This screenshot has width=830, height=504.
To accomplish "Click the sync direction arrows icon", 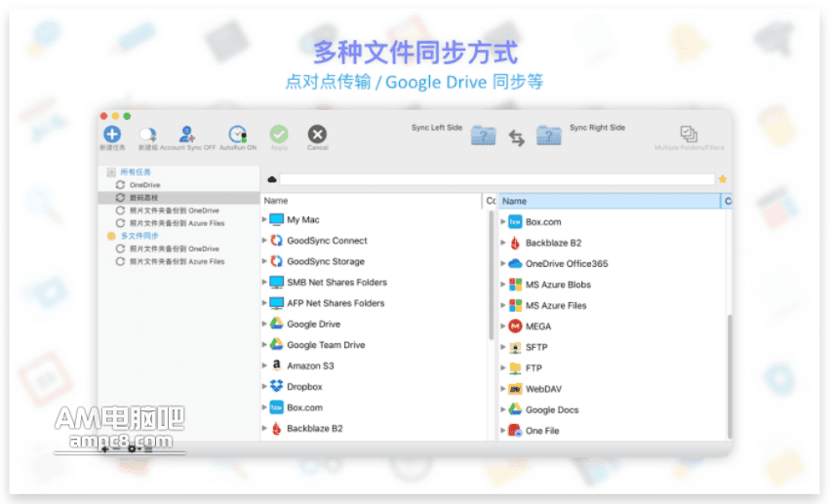I will 517,137.
